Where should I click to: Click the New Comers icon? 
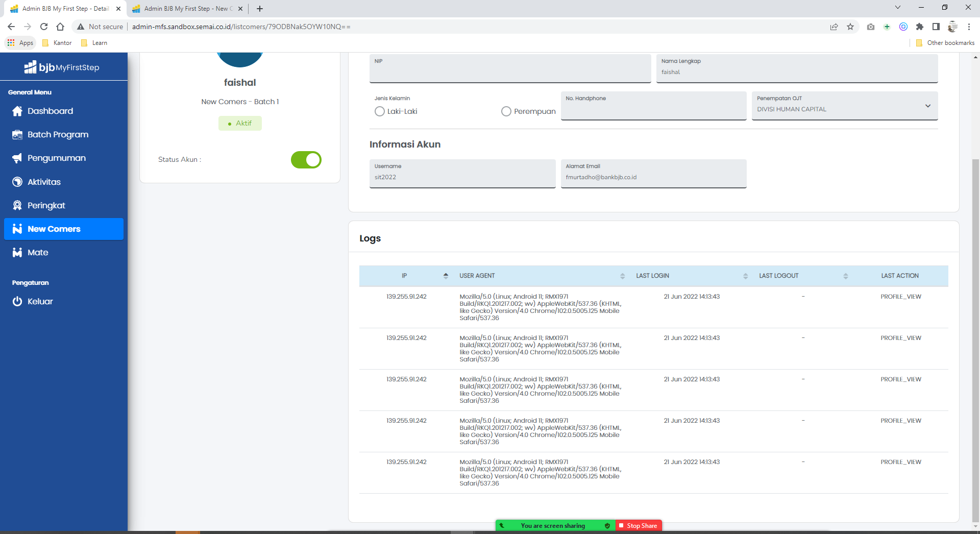17,229
